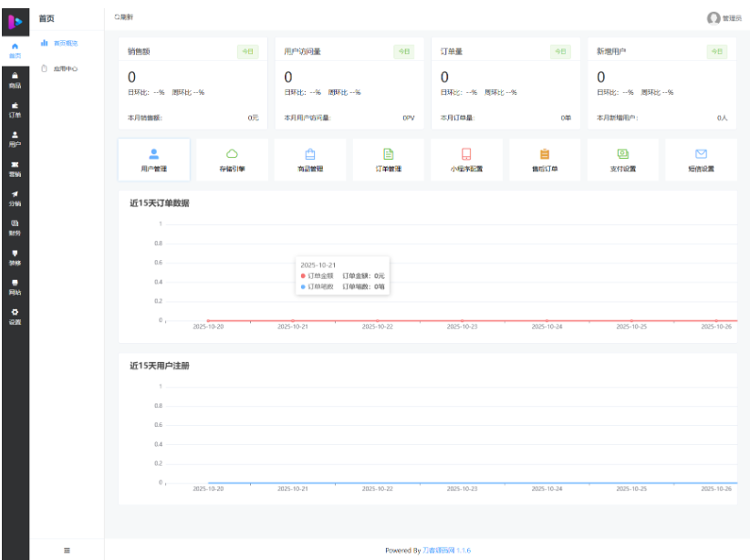Image resolution: width=750 pixels, height=560 pixels.
Task: Open the 售后订单 clipboard shortcut
Action: [545, 160]
